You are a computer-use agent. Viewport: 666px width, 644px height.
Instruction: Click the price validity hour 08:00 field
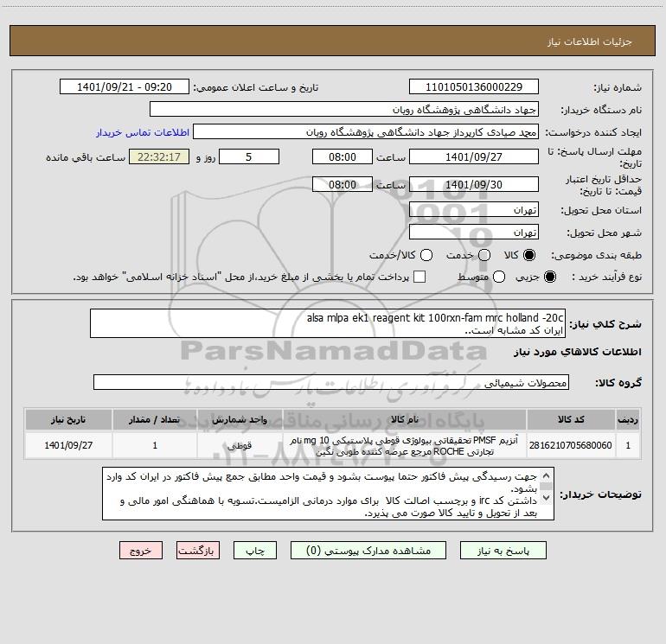343,184
